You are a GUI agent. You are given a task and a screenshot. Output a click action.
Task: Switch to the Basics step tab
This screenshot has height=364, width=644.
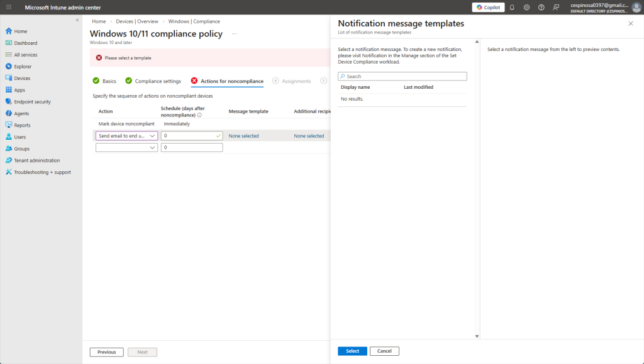point(109,81)
